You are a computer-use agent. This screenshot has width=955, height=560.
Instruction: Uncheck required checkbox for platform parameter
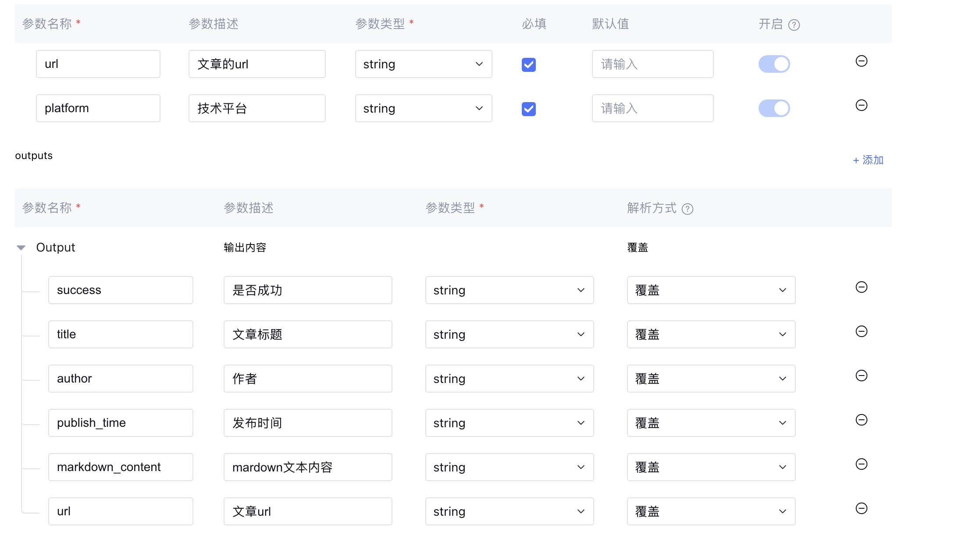[x=528, y=109]
